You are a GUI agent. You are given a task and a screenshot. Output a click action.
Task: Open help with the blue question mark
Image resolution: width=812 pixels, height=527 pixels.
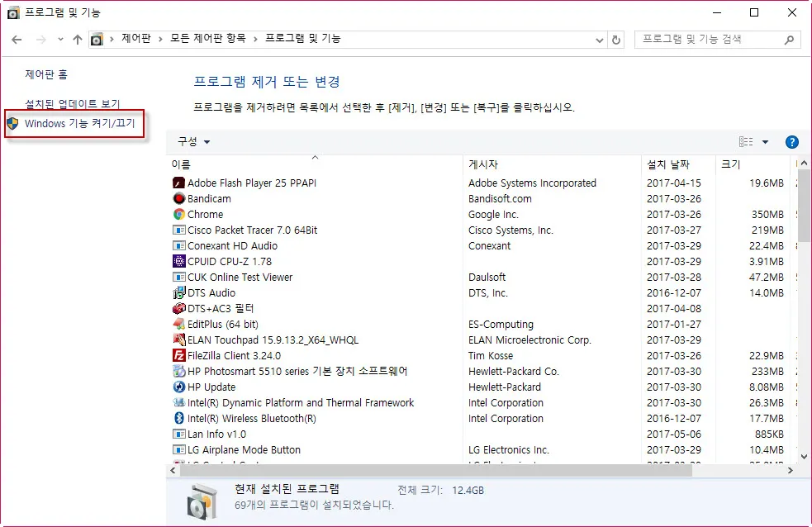[x=791, y=142]
